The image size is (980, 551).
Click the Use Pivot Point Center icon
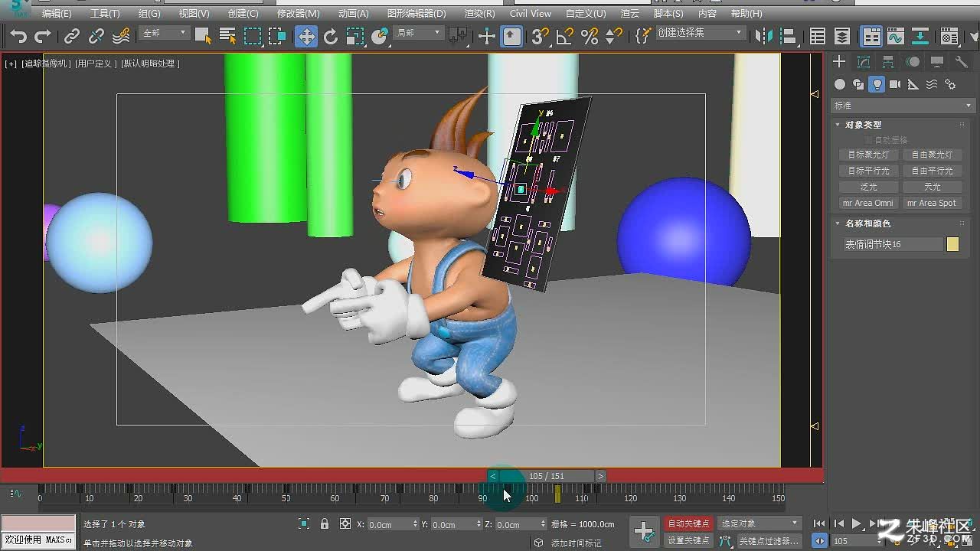458,36
